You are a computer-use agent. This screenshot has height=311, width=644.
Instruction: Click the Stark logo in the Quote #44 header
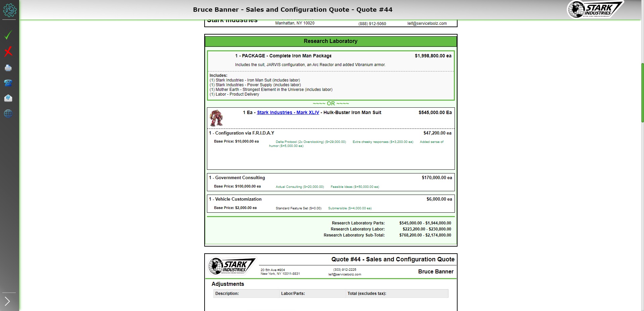pyautogui.click(x=232, y=266)
